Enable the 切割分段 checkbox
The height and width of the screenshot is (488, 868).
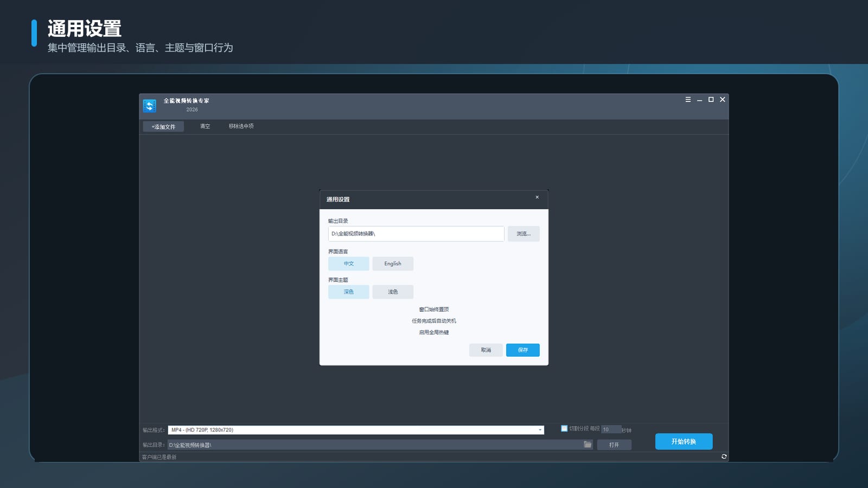coord(564,428)
